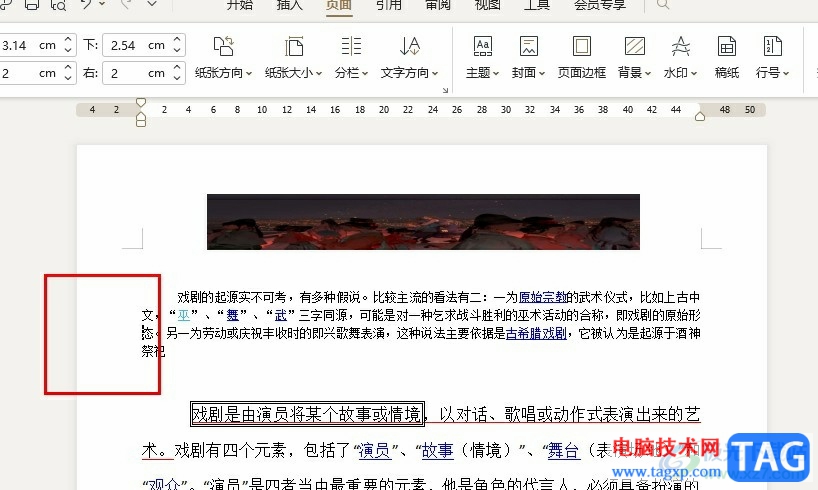Select the header banner image

423,222
